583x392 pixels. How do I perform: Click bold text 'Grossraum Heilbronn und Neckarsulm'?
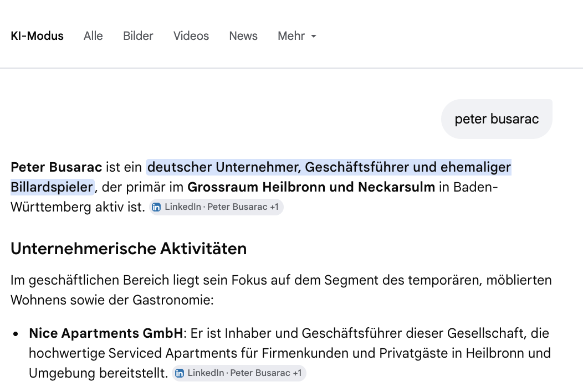pyautogui.click(x=311, y=187)
